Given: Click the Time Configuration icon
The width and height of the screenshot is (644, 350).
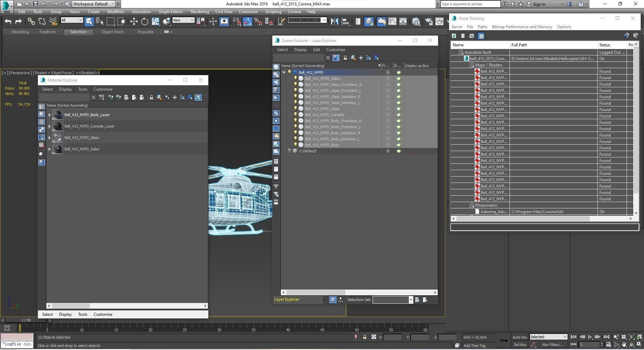Looking at the screenshot, I should pos(608,344).
